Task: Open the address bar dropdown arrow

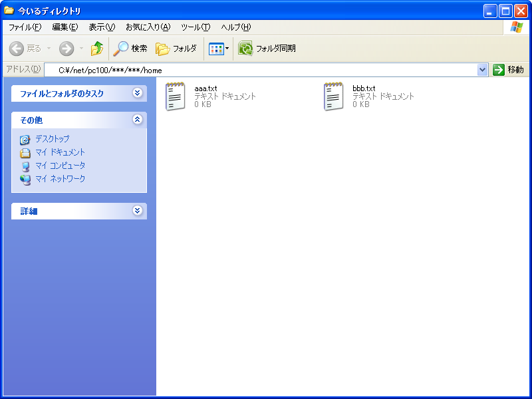Action: coord(483,70)
